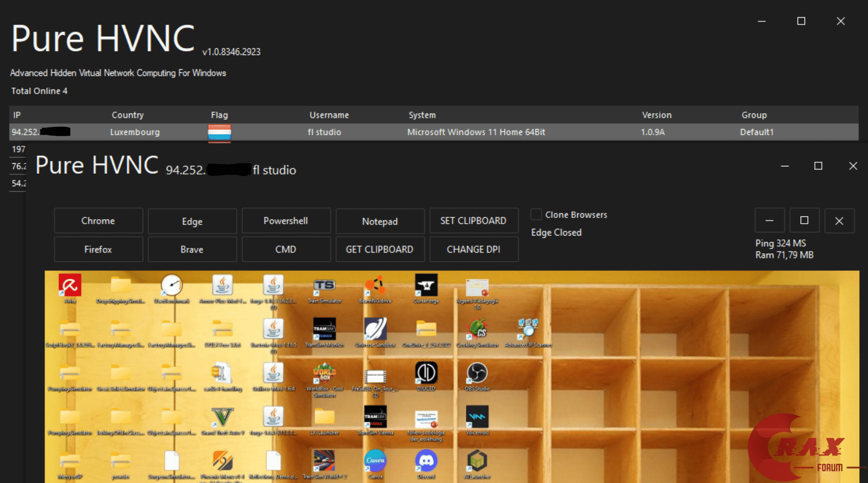Click the Universe Sandbox icon
Screen dimensions: 868x483
coord(375,329)
